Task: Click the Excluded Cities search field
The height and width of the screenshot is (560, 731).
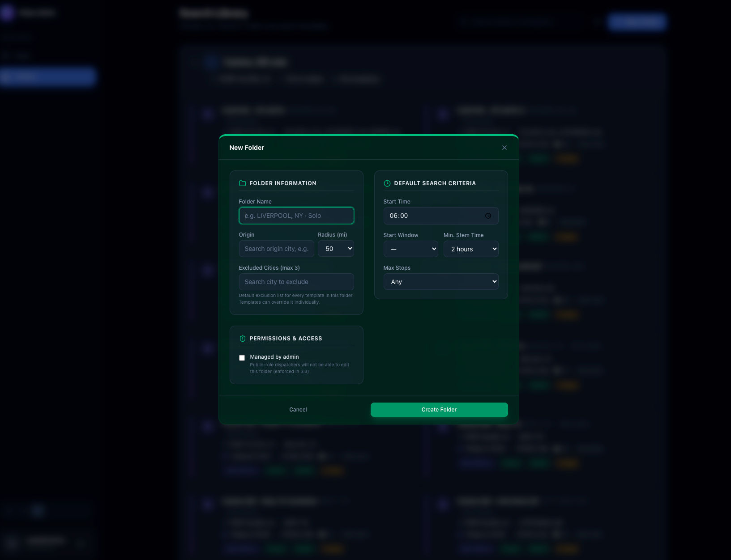Action: click(296, 282)
